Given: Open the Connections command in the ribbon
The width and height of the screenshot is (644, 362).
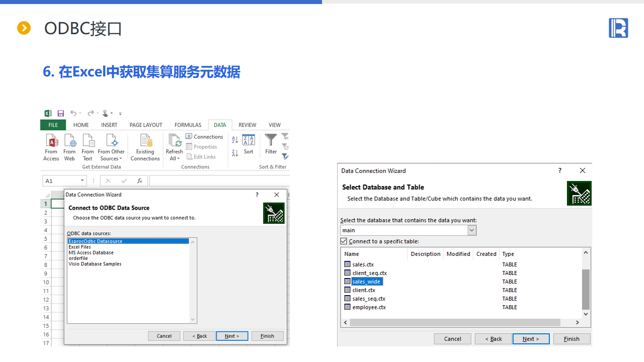Looking at the screenshot, I should pos(204,137).
